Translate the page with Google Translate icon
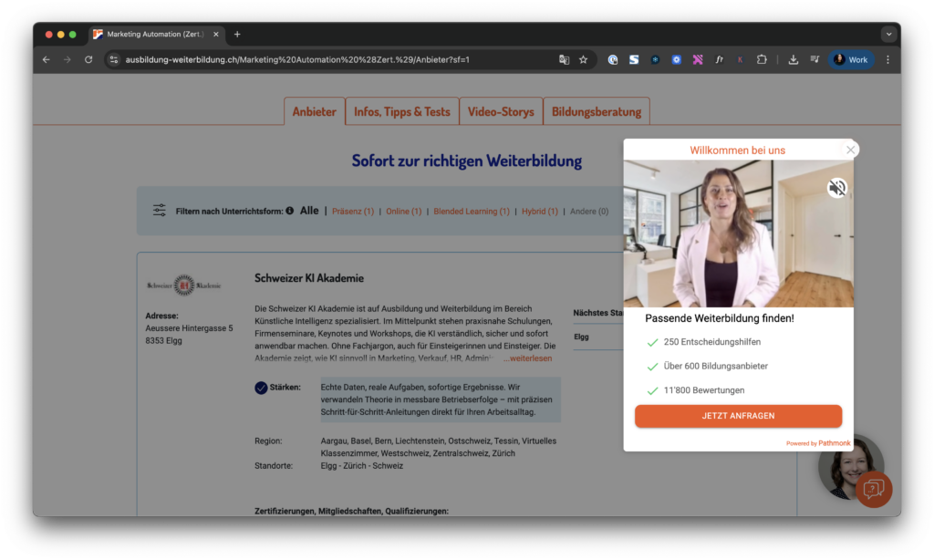 (565, 58)
